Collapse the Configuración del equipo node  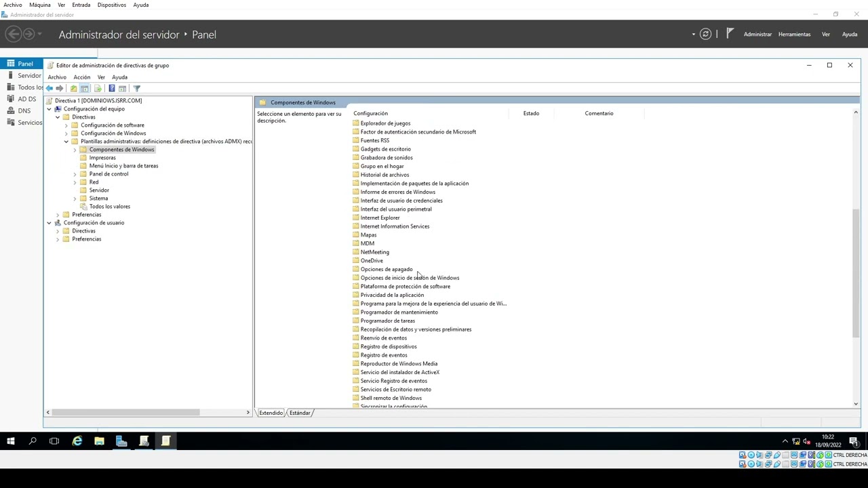(49, 109)
